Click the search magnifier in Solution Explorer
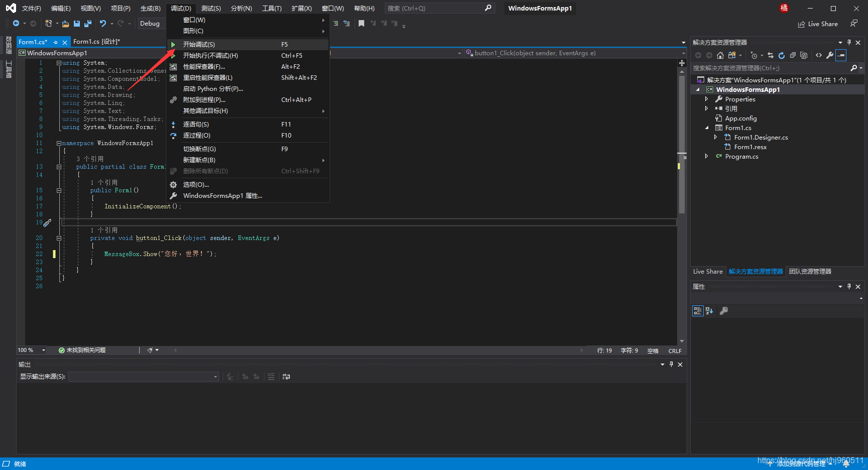Image resolution: width=868 pixels, height=470 pixels. (x=853, y=68)
